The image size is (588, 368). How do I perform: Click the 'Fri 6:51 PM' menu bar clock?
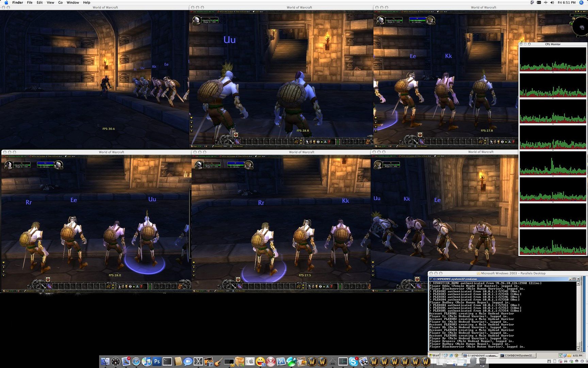(567, 2)
